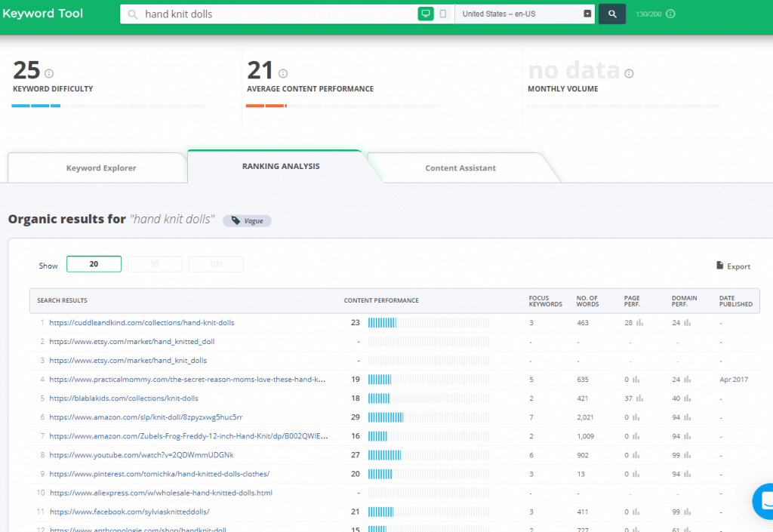
Task: Open the facebook sylviasknitteddolls link
Action: (130, 512)
